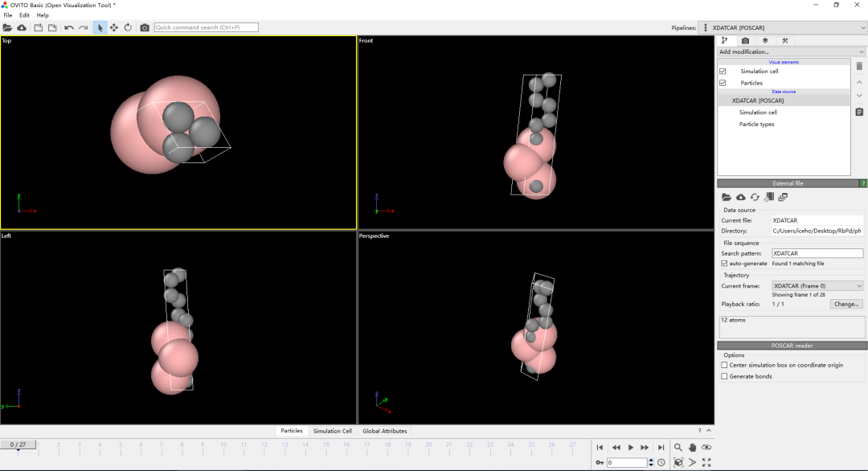The width and height of the screenshot is (868, 471).
Task: Click the Undo arrow in the toolbar
Action: tap(68, 27)
